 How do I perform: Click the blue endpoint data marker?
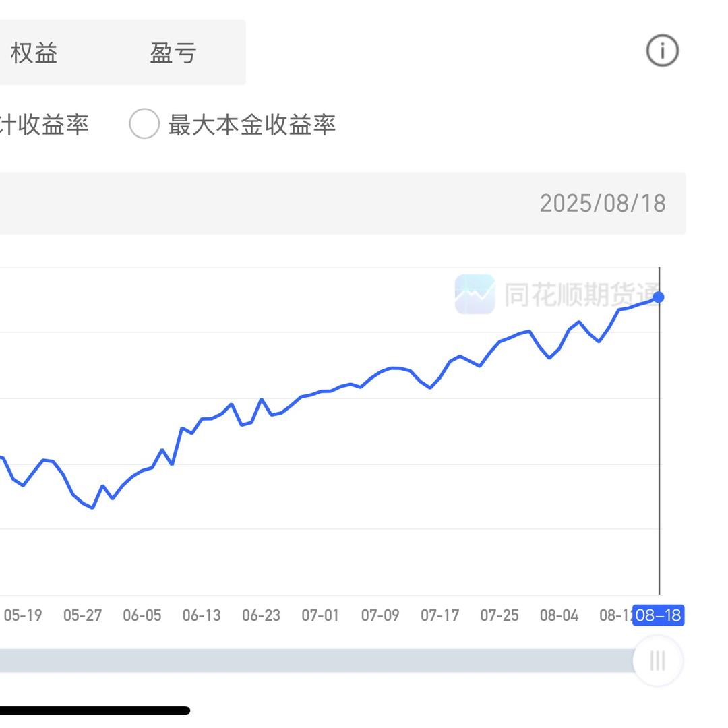coord(659,297)
